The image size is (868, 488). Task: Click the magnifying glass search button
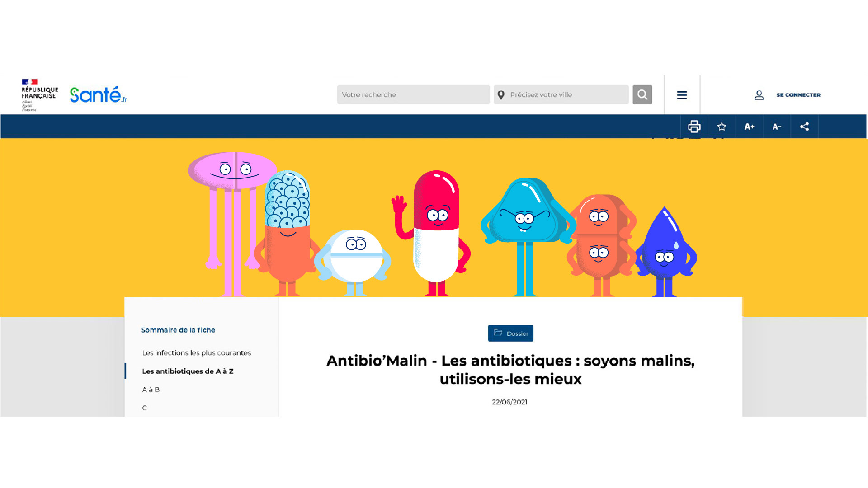pyautogui.click(x=642, y=94)
